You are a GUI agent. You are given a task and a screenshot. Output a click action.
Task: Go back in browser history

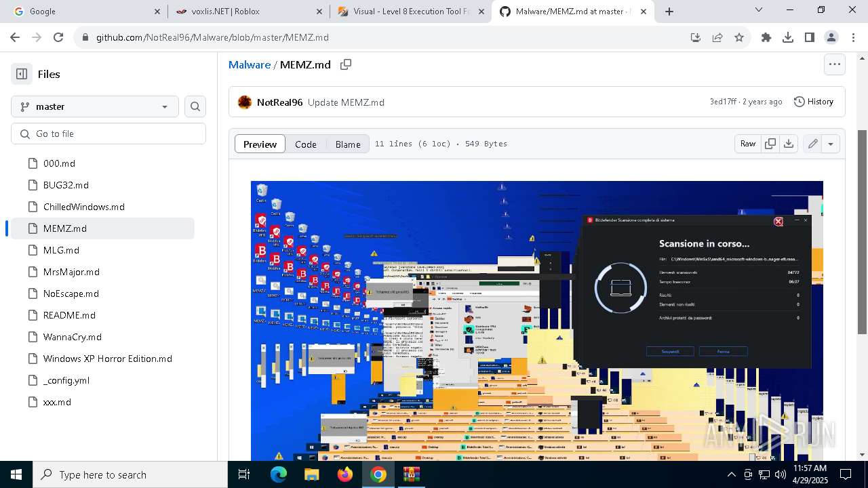pyautogui.click(x=15, y=37)
